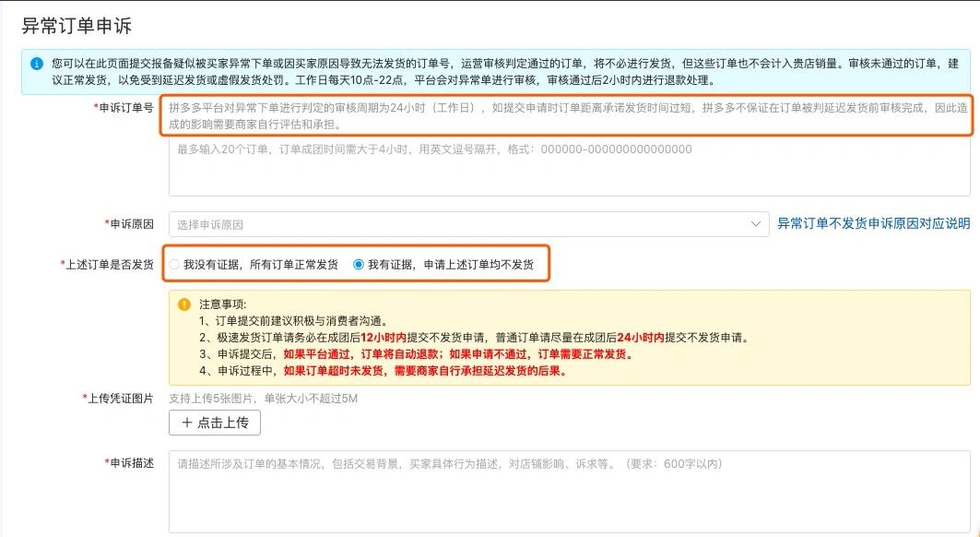Select radio option 我没有证据，所有订单正常发货

[x=174, y=264]
